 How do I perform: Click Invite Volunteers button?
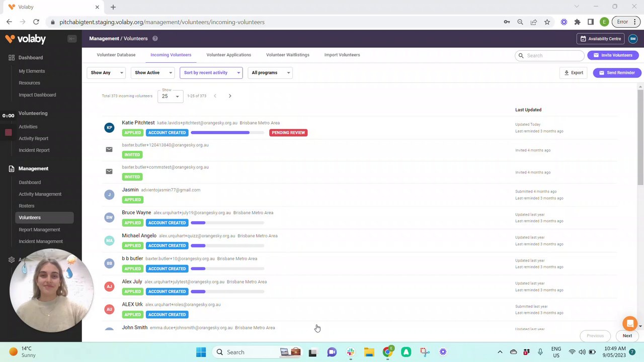[613, 55]
